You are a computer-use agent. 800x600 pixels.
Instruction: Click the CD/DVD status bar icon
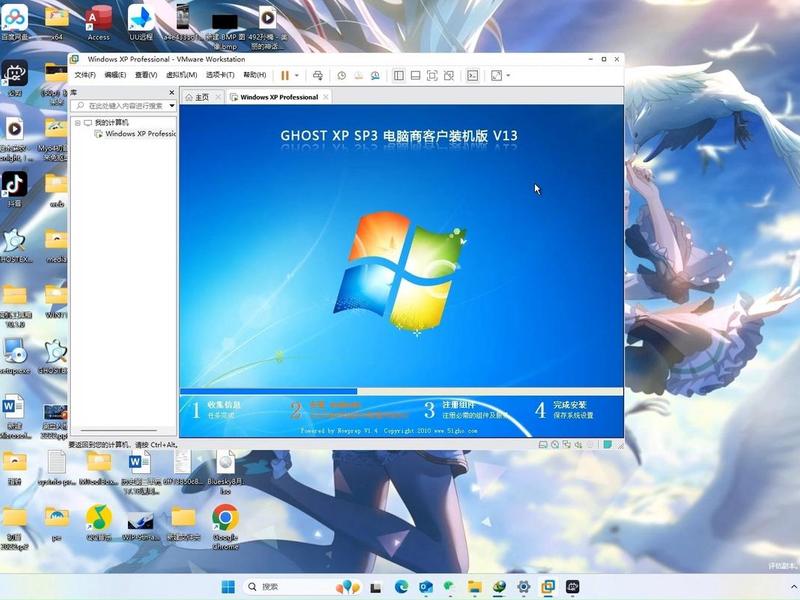point(555,444)
